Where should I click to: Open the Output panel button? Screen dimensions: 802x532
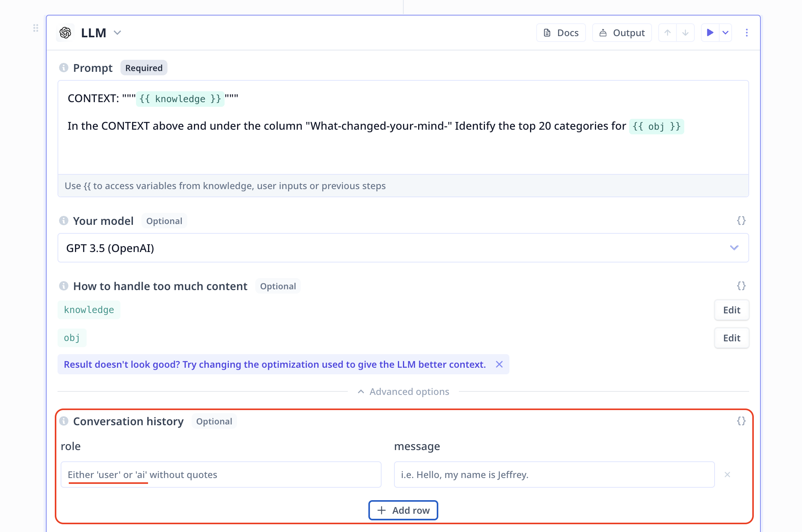[622, 33]
